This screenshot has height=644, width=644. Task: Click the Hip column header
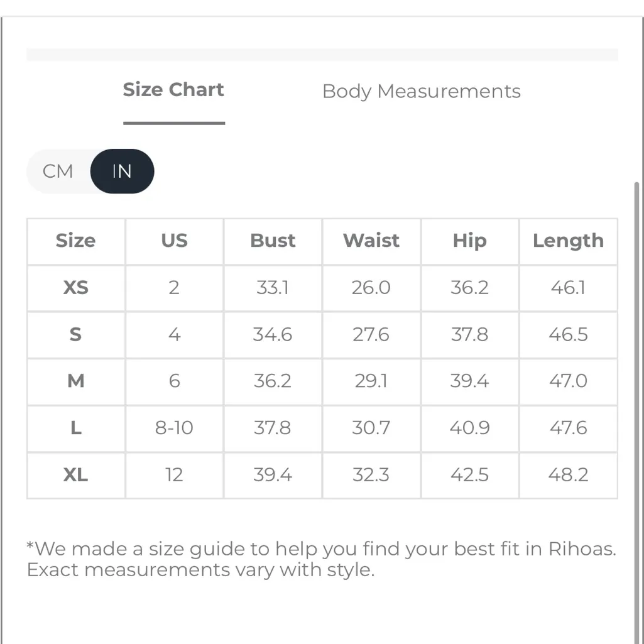[469, 241]
